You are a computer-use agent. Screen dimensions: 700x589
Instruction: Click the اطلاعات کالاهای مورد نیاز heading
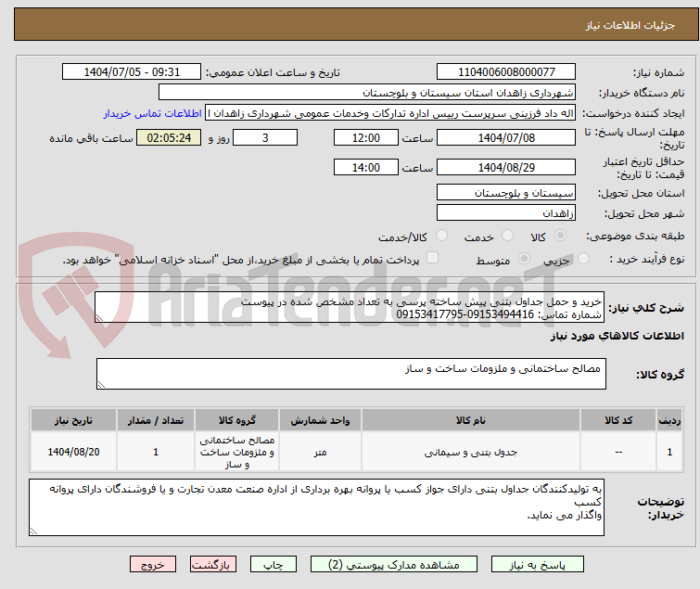click(x=617, y=336)
